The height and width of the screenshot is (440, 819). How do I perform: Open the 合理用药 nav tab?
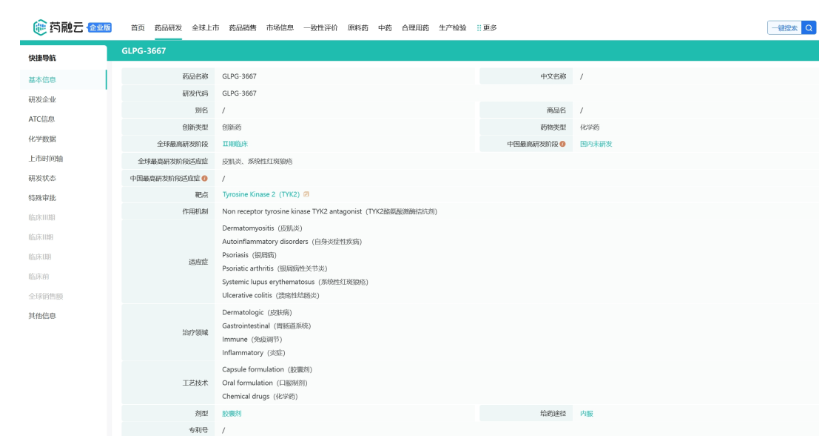click(x=415, y=28)
